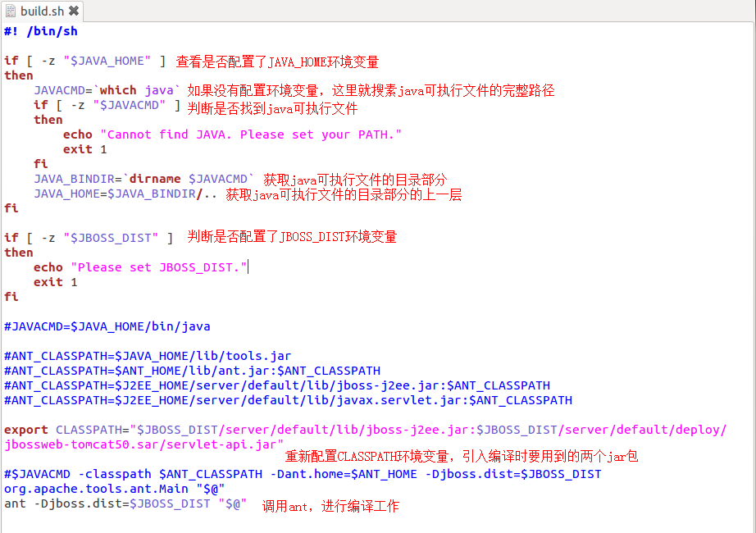Screen dimensions: 756x533
Task: Click the "$JBOSS_DIST" string in if condition
Action: click(x=115, y=238)
